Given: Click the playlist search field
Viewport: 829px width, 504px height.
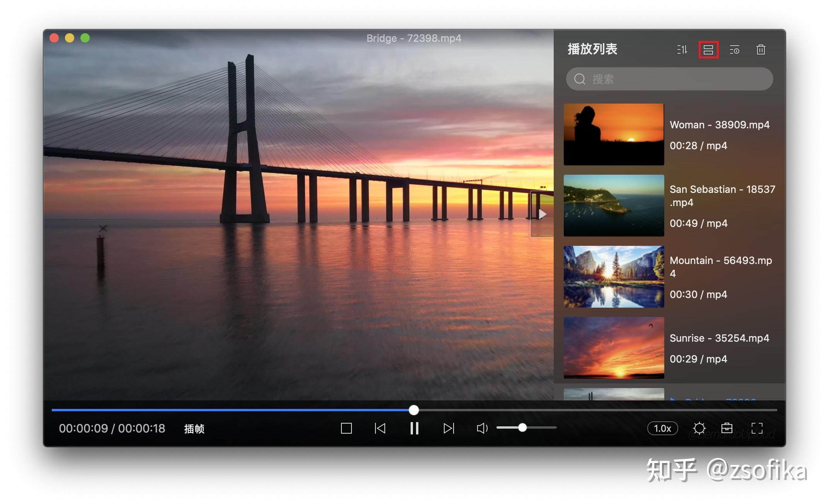Looking at the screenshot, I should [x=669, y=79].
